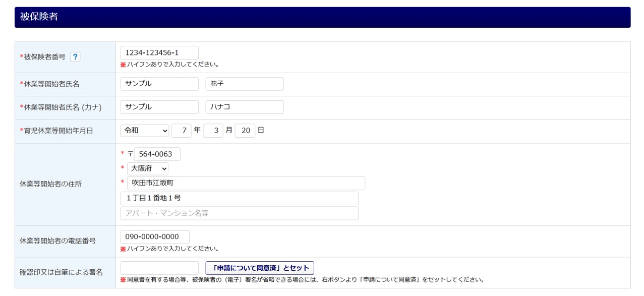Open the 大阪府 prefecture dropdown
The width and height of the screenshot is (644, 296).
click(148, 168)
